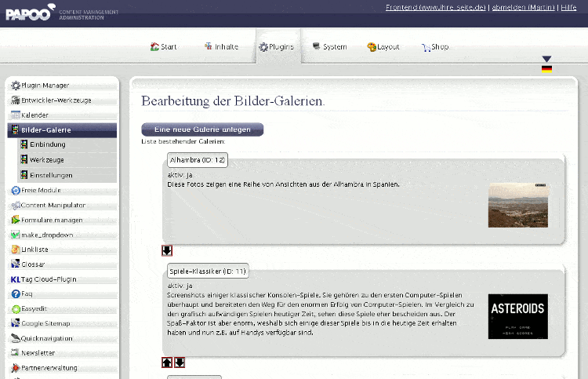Click the Faq question mark icon
The height and width of the screenshot is (379, 588).
16,293
